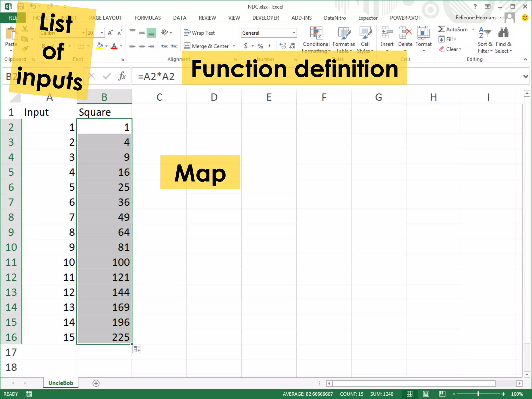Screen dimensions: 532x399
Task: Click the Auto Fill Options icon below the selection
Action: click(137, 349)
